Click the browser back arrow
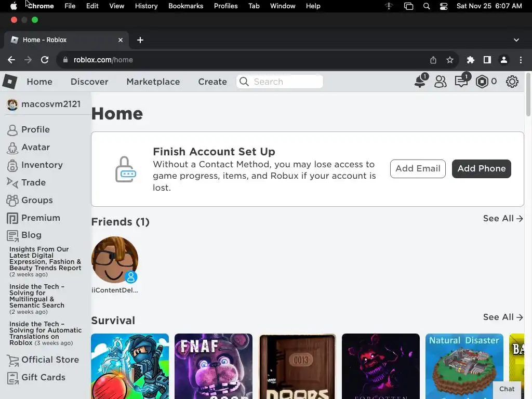The image size is (532, 399). coord(11,60)
